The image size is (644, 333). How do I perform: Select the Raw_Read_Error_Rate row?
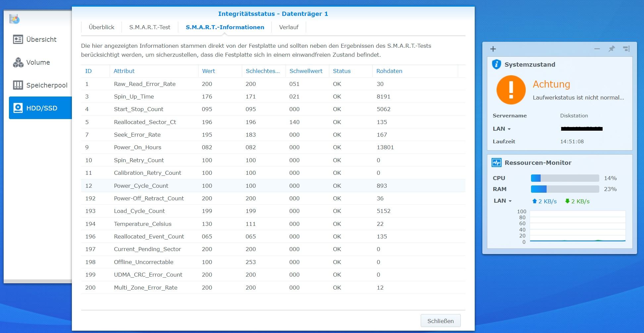[x=273, y=84]
